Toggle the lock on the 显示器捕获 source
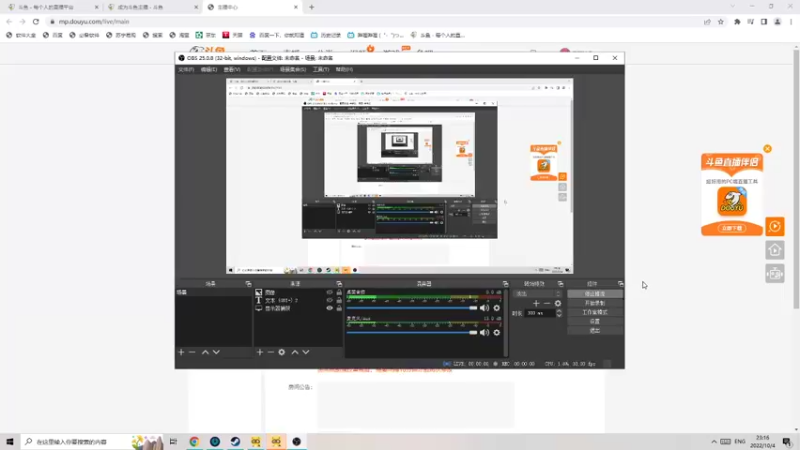Viewport: 800px width, 450px height. (339, 308)
